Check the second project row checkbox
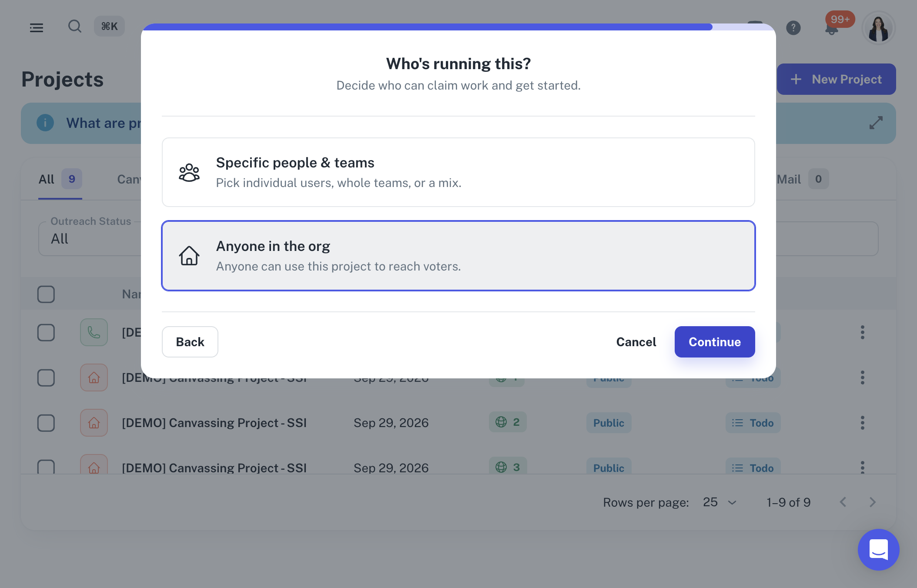The height and width of the screenshot is (588, 917). click(x=46, y=378)
